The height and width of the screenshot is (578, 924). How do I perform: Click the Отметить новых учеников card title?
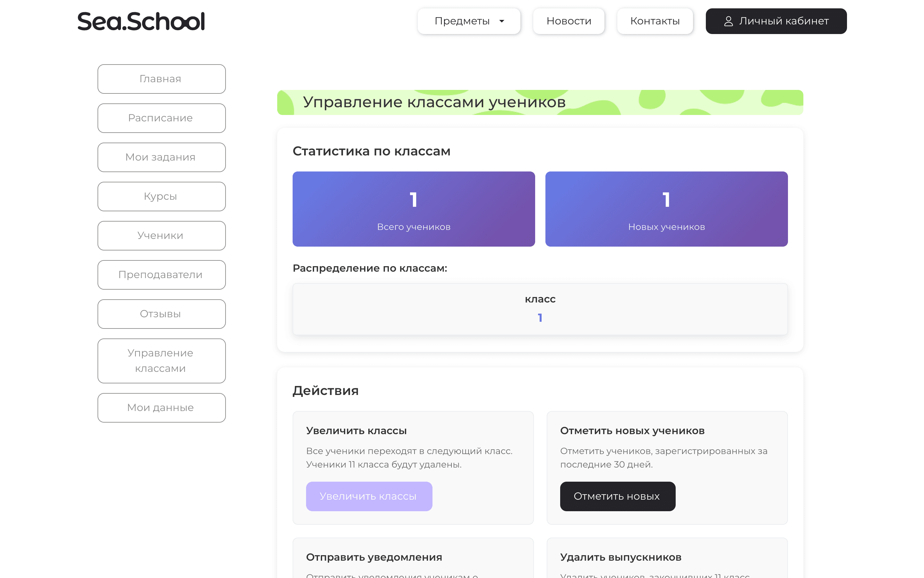point(632,430)
